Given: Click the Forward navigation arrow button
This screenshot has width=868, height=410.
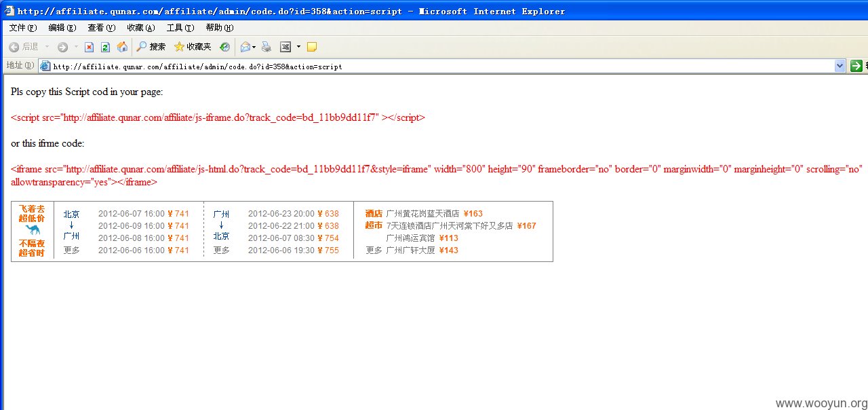Looking at the screenshot, I should tap(62, 47).
